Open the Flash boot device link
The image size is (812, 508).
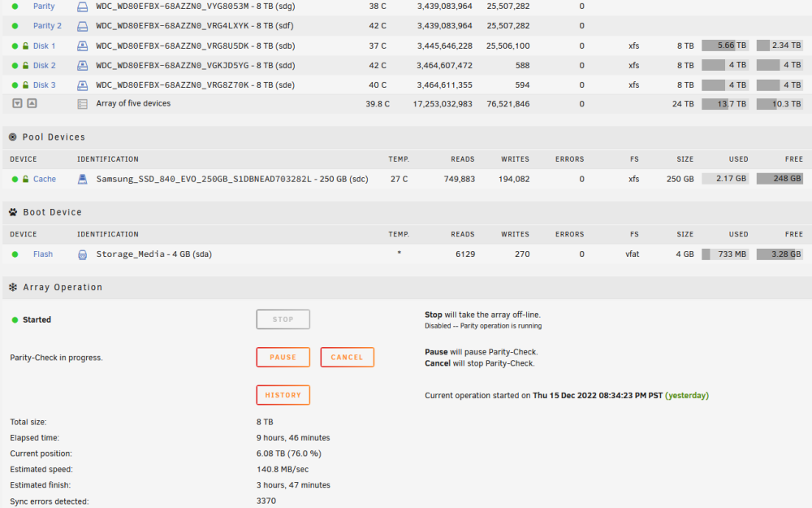click(43, 254)
